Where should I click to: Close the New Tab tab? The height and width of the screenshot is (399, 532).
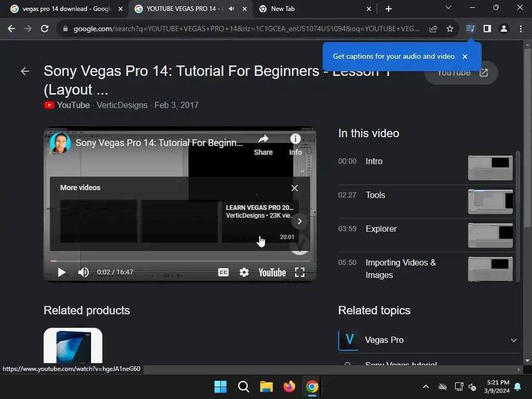pos(369,9)
